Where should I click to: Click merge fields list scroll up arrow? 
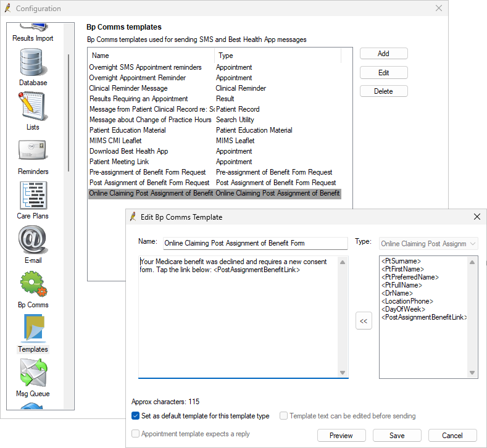pyautogui.click(x=472, y=262)
